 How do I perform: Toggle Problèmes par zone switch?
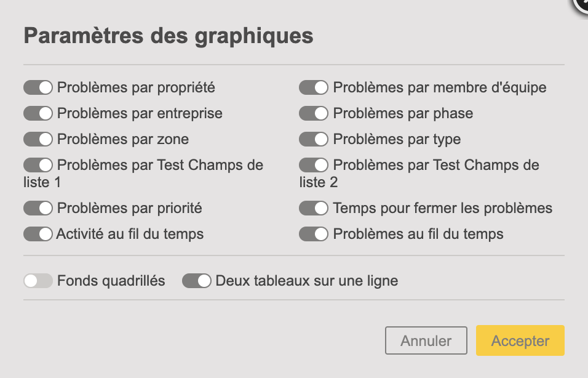[38, 139]
